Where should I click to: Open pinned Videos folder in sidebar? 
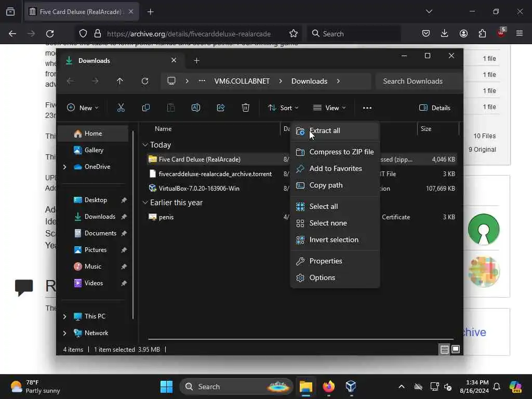click(x=94, y=283)
